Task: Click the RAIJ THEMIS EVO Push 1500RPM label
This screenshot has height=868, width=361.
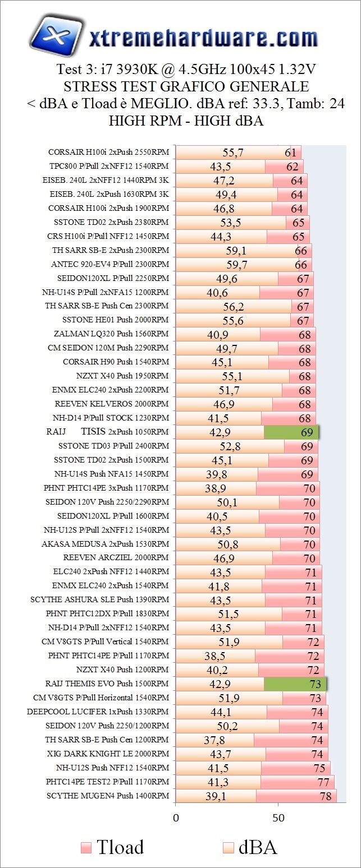Action: point(107,684)
